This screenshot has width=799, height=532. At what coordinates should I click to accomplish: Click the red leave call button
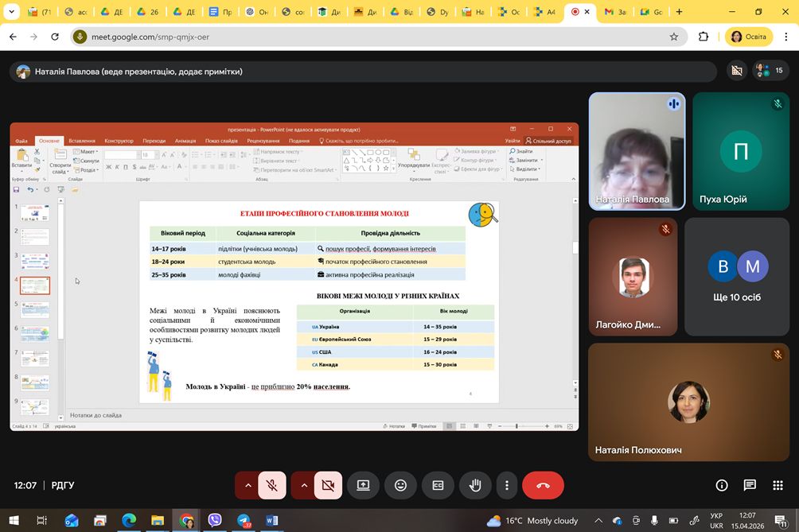pos(543,485)
